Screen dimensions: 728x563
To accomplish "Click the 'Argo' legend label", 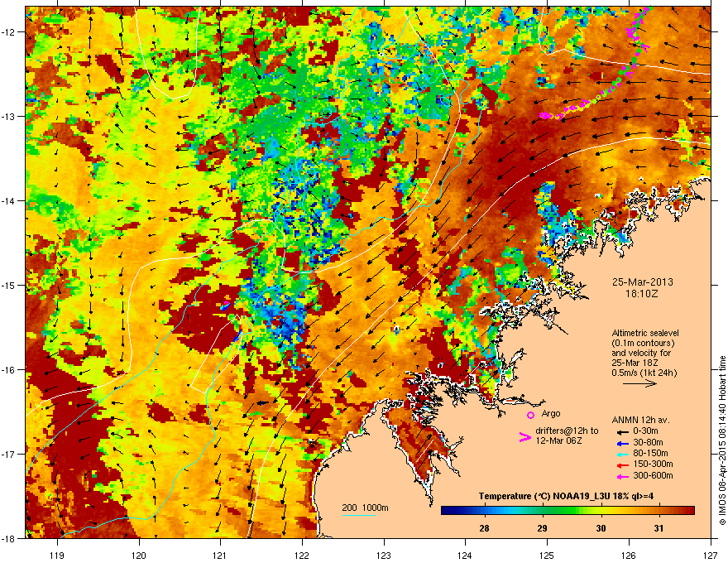I will click(x=551, y=413).
